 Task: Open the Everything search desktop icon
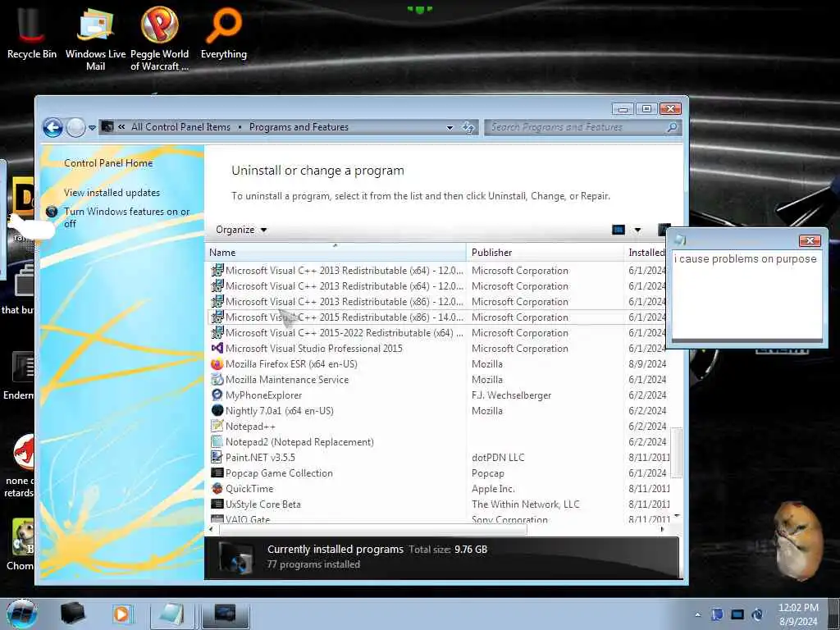click(223, 33)
